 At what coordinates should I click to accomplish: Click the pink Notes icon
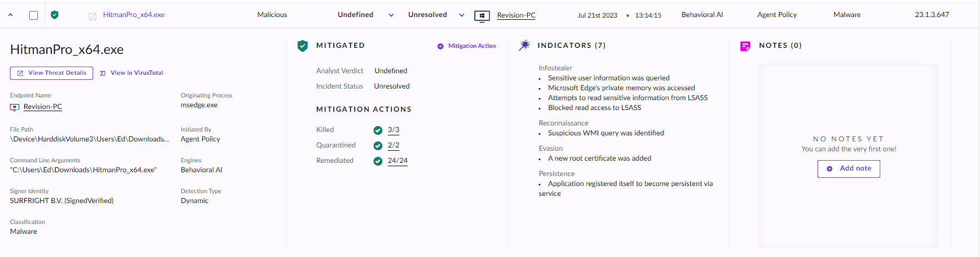[745, 46]
